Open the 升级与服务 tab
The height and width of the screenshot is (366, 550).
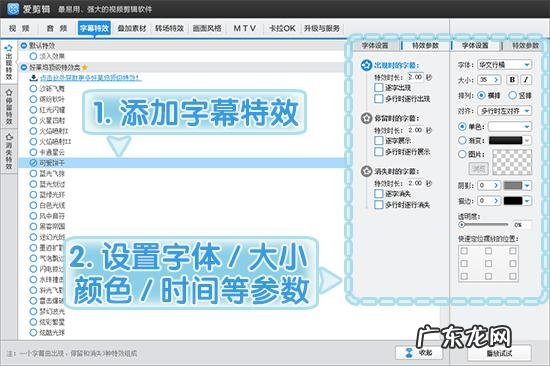tap(322, 28)
